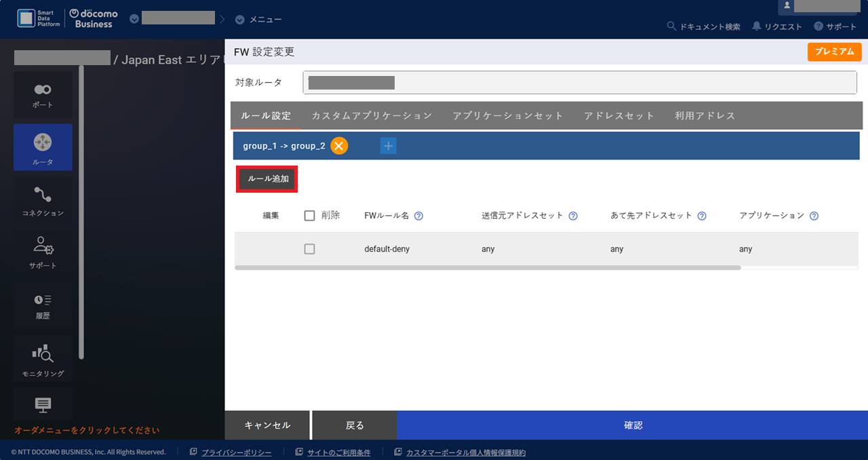Toggle the 削除 header checkbox

pos(310,216)
